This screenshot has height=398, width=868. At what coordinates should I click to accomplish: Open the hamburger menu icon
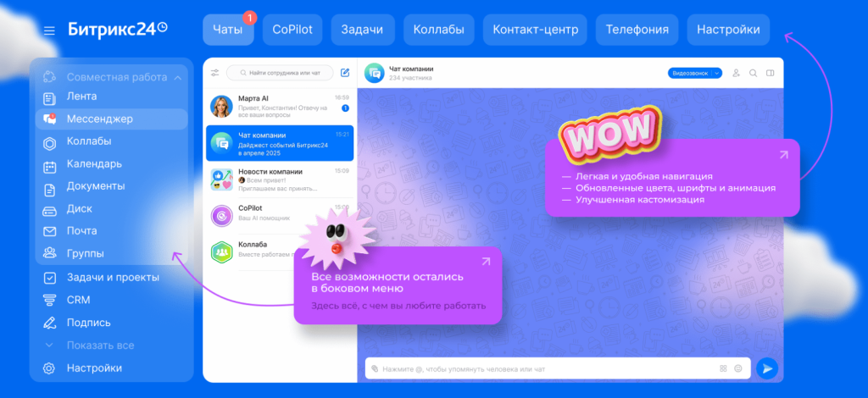pyautogui.click(x=49, y=30)
